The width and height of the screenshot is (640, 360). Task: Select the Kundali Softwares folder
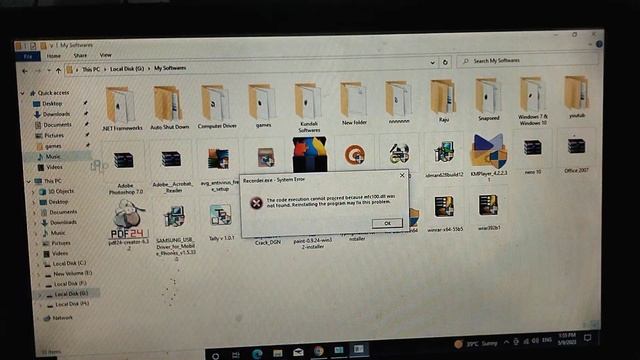309,108
